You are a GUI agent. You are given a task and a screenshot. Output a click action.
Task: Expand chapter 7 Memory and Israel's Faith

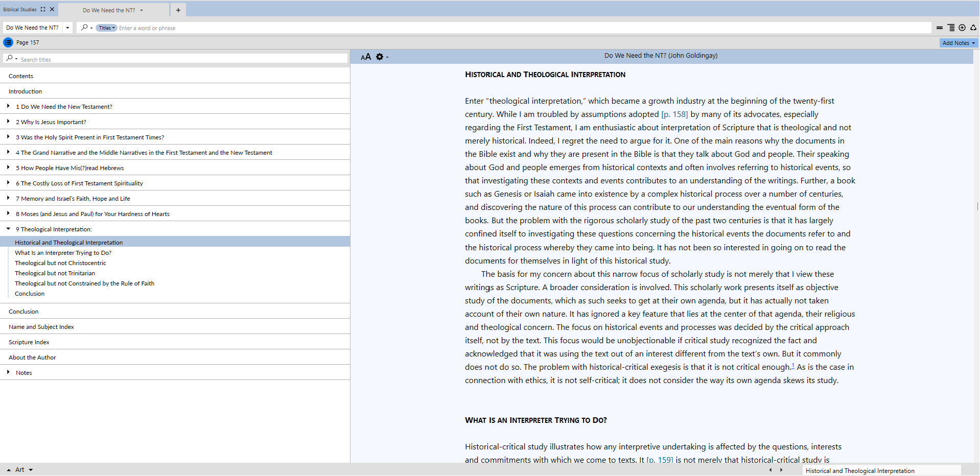tap(8, 198)
